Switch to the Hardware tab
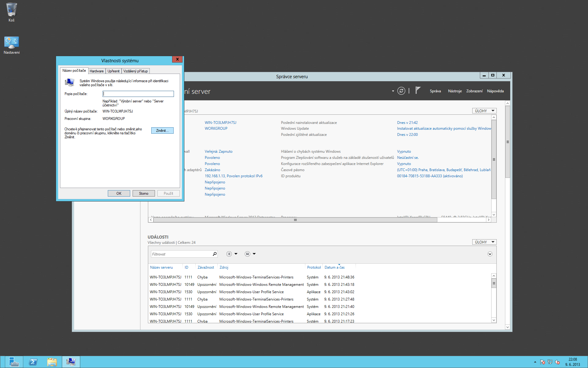 [96, 71]
